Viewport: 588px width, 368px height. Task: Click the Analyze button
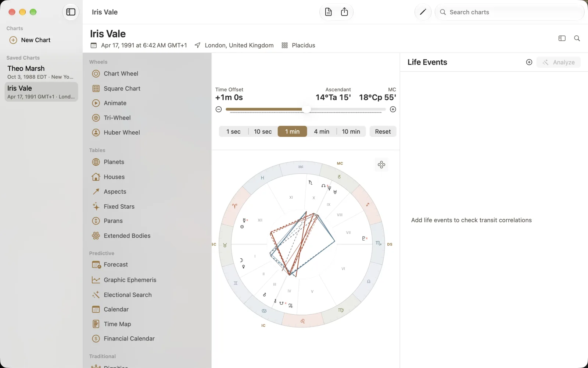pyautogui.click(x=559, y=62)
